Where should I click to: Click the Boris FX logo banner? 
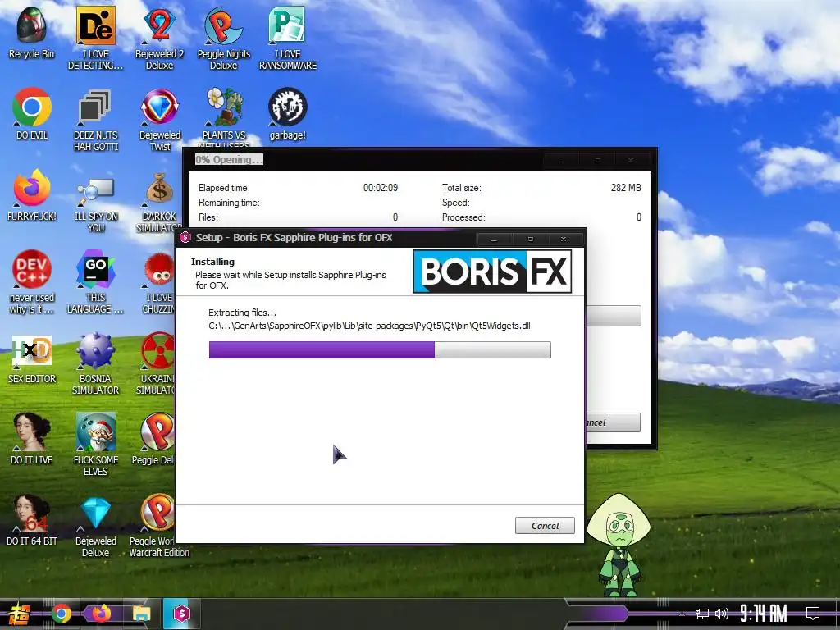click(492, 272)
